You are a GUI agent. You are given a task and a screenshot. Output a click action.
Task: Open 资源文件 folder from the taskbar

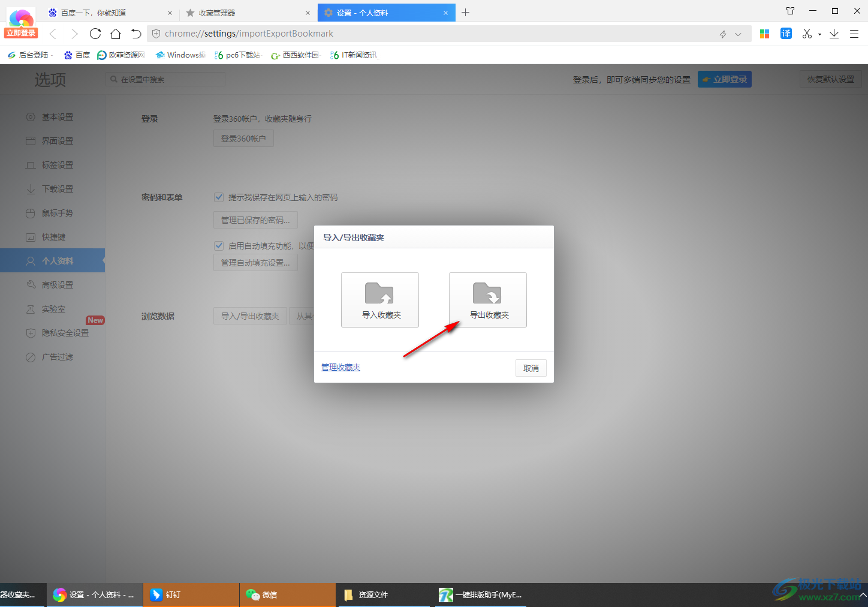384,595
